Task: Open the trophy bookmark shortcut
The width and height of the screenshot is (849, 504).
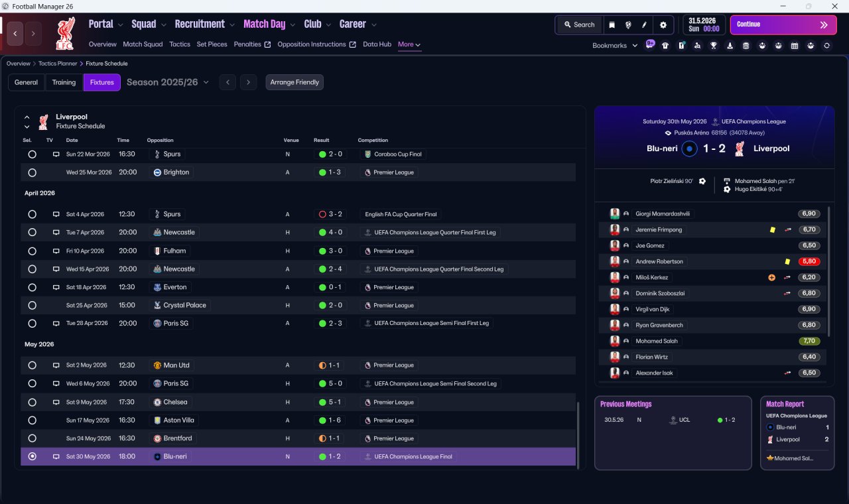Action: click(x=714, y=45)
